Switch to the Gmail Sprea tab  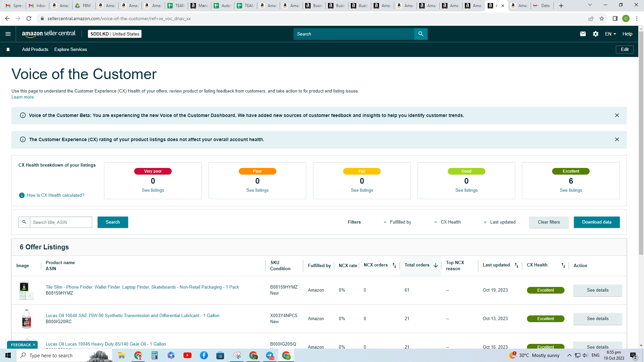[x=14, y=6]
